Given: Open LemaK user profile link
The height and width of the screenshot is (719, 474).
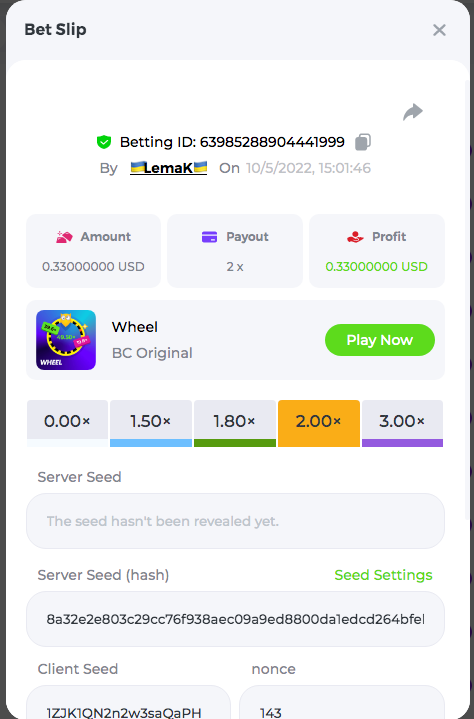Looking at the screenshot, I should pos(168,168).
